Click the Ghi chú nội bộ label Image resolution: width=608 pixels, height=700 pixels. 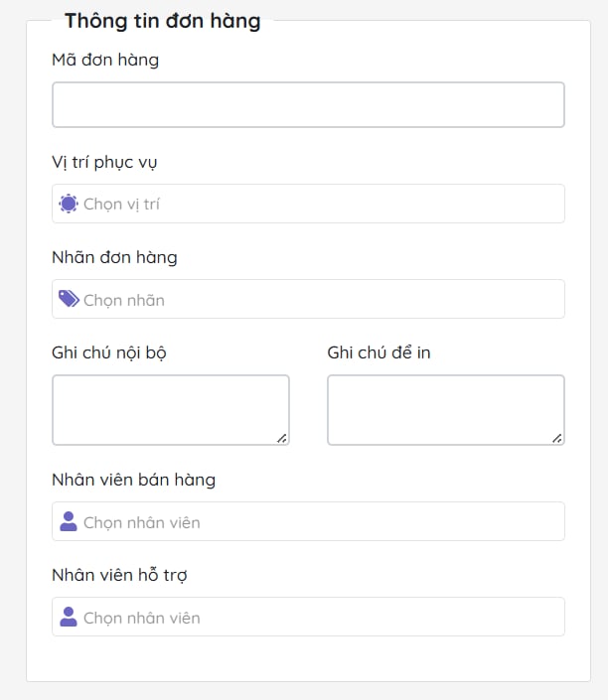point(108,352)
